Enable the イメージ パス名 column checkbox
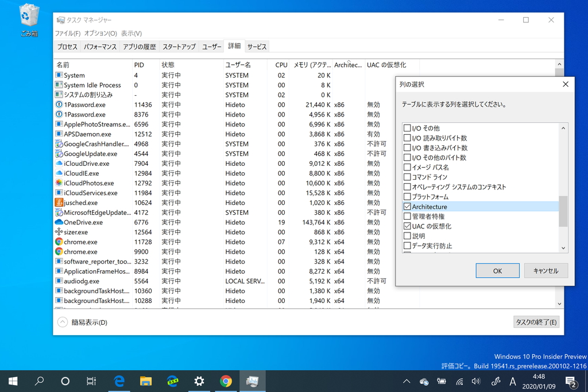The image size is (588, 392). [407, 167]
